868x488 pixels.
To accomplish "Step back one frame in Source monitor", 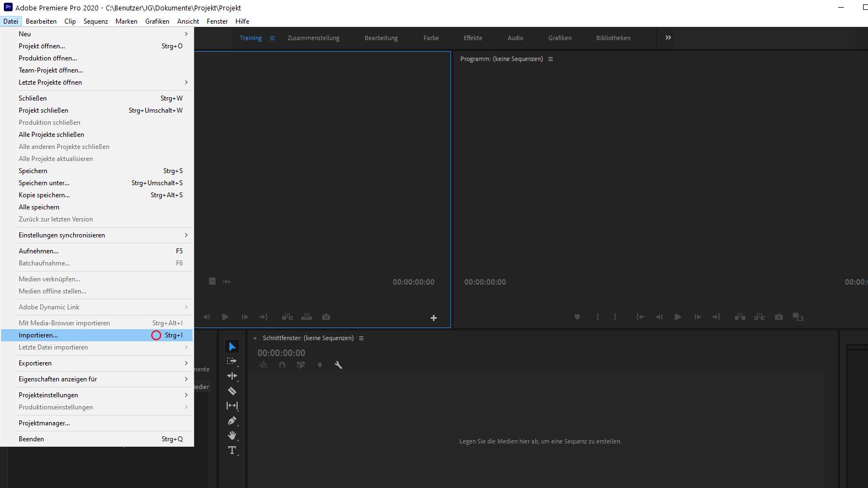I will click(206, 317).
